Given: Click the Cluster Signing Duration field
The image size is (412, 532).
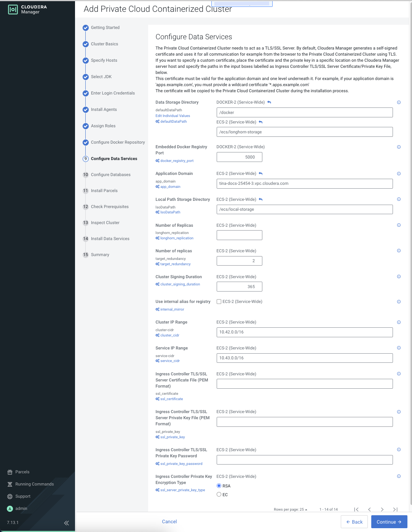Looking at the screenshot, I should (x=240, y=287).
